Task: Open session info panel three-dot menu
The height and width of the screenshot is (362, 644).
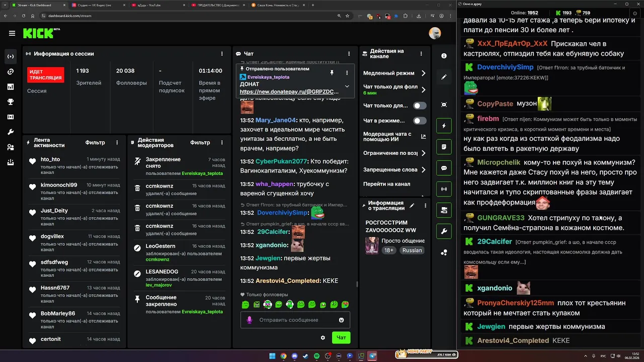Action: coord(222,53)
